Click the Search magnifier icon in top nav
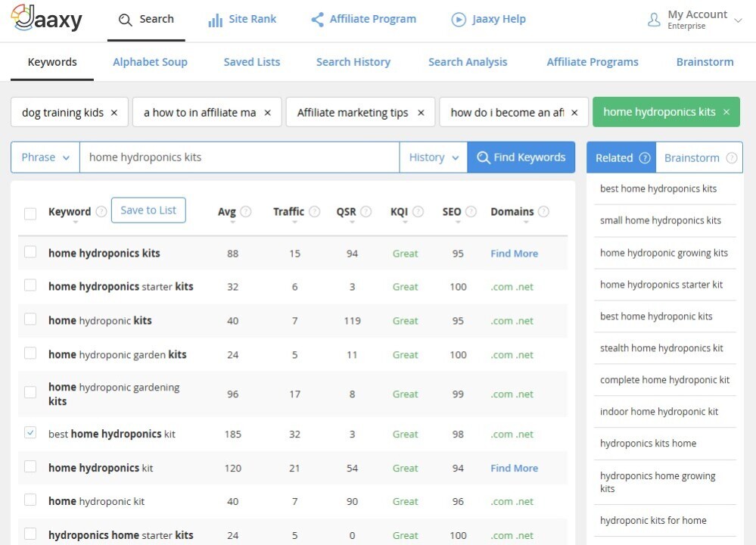 tap(126, 20)
